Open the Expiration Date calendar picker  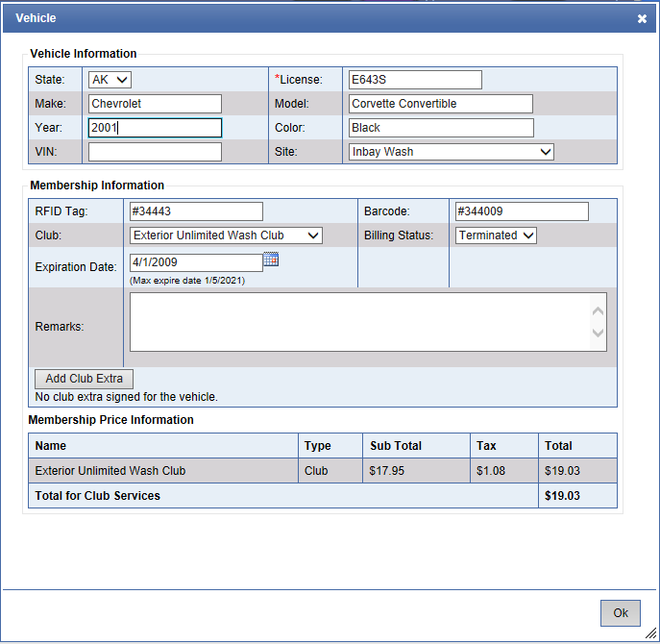[x=270, y=260]
